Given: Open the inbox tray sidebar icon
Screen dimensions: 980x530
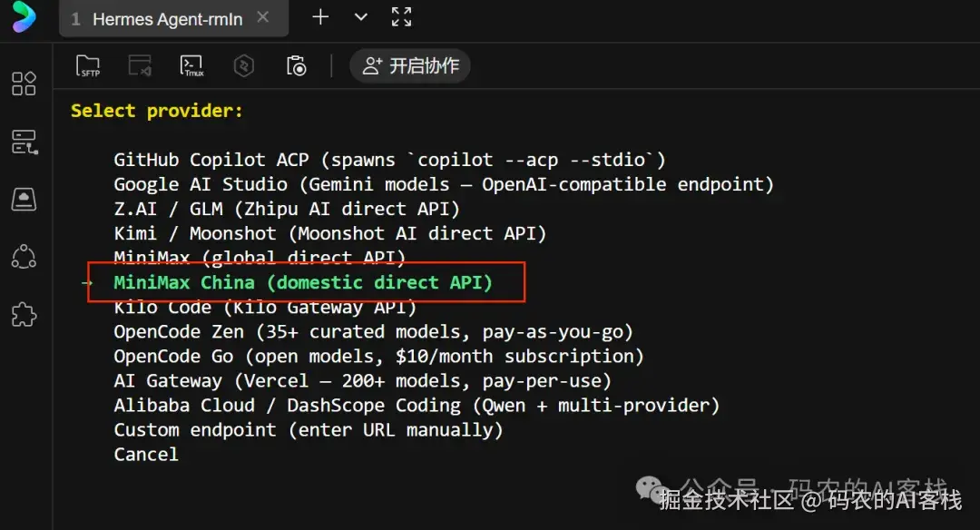Looking at the screenshot, I should point(24,200).
